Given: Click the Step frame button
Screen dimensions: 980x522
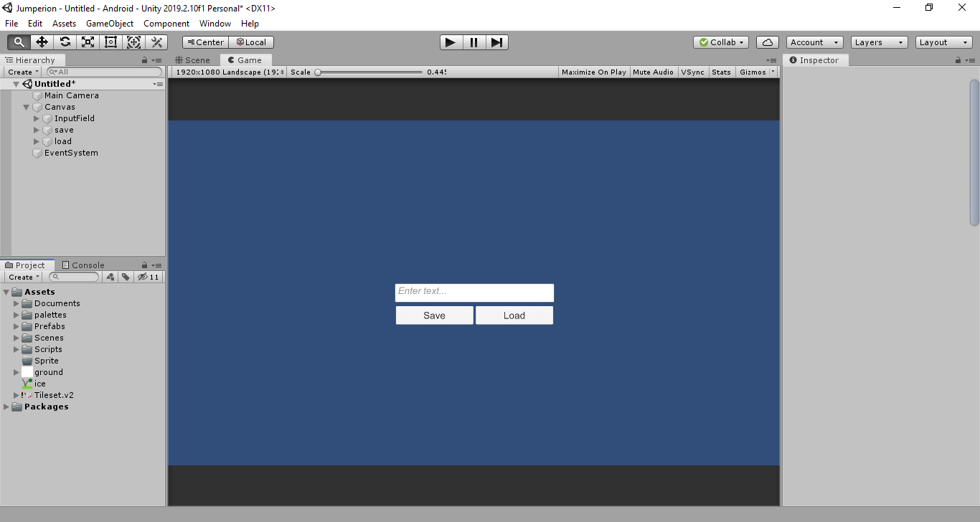Looking at the screenshot, I should click(496, 42).
